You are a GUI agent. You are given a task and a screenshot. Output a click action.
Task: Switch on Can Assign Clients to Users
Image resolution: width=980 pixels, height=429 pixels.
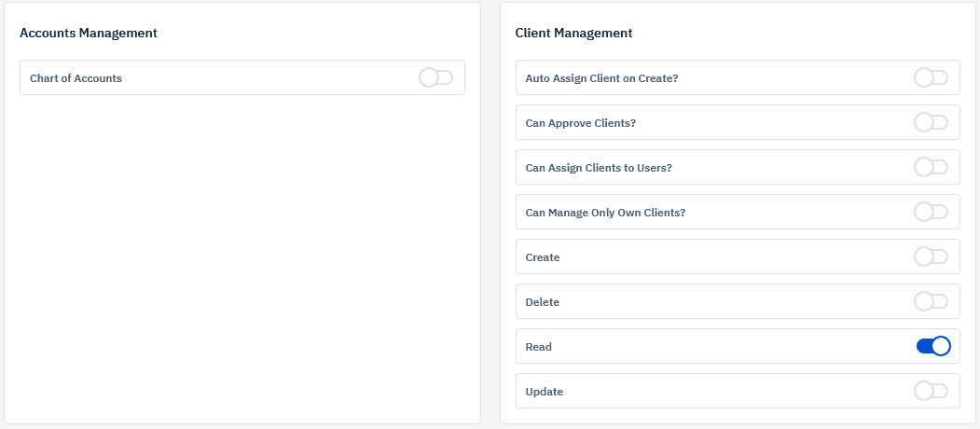point(932,167)
